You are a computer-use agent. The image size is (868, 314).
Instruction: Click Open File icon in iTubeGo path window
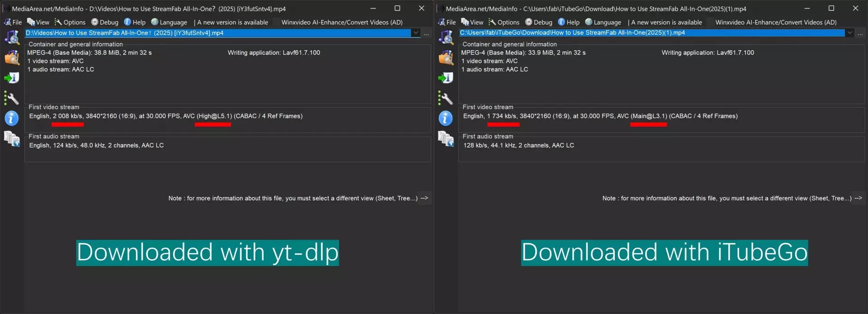click(446, 37)
